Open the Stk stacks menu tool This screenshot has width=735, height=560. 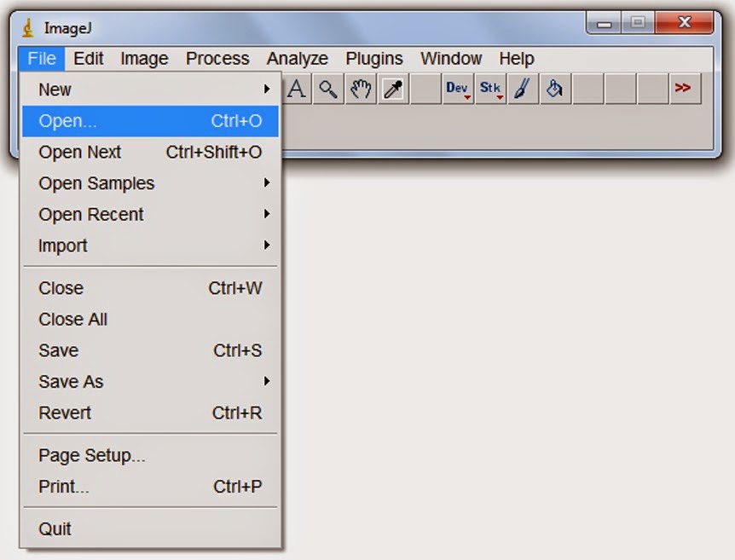(490, 88)
